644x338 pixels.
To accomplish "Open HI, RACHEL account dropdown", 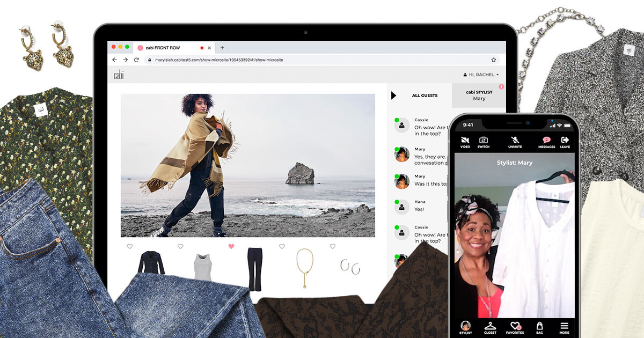I will (481, 75).
